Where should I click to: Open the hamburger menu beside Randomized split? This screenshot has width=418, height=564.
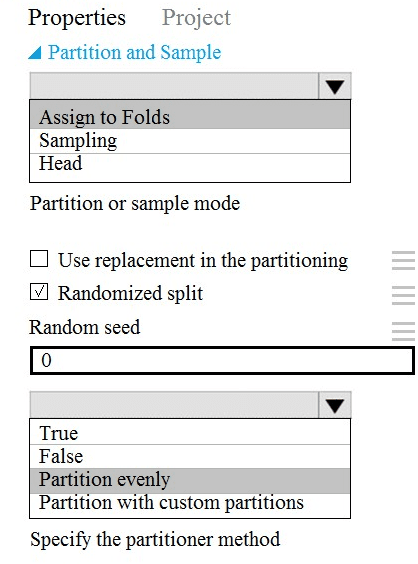pyautogui.click(x=403, y=295)
